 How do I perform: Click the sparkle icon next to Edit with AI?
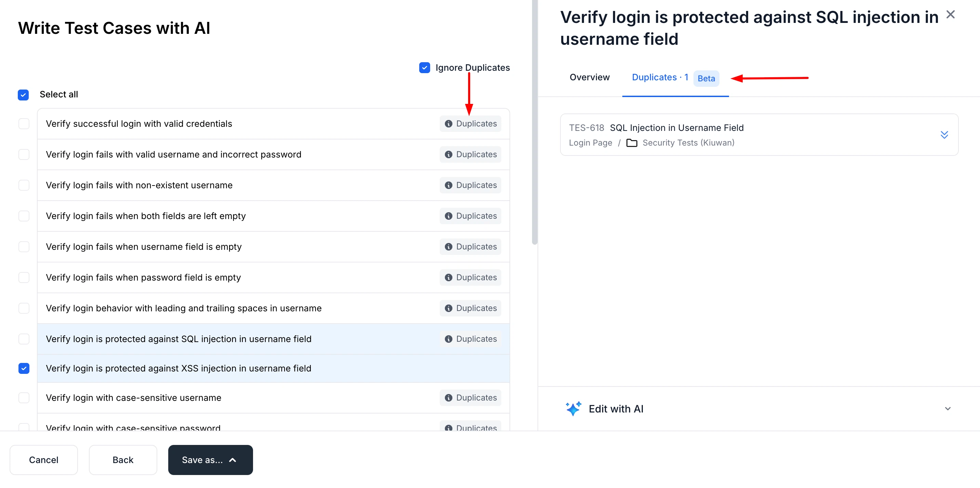573,409
